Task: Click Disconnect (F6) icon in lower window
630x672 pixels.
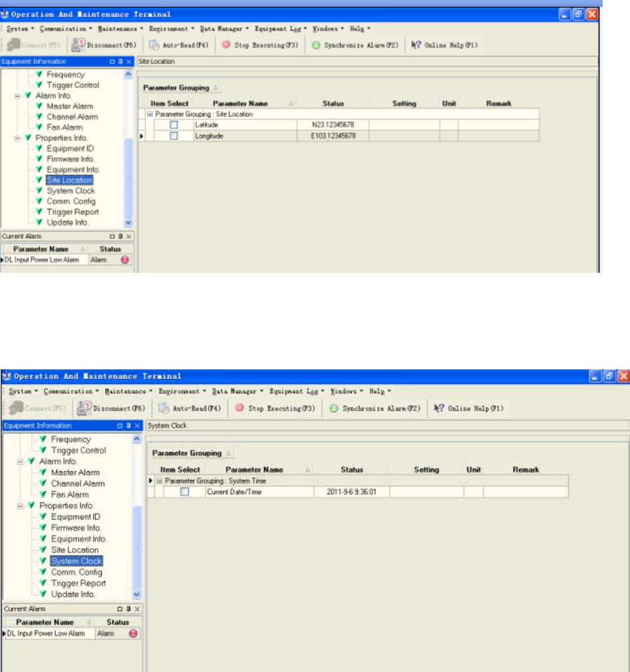Action: pos(84,408)
